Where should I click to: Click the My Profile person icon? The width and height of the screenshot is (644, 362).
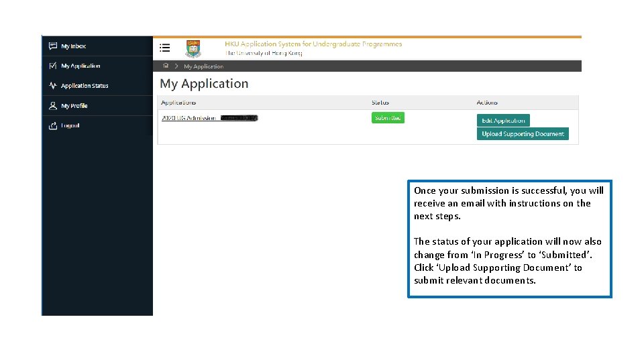(52, 105)
